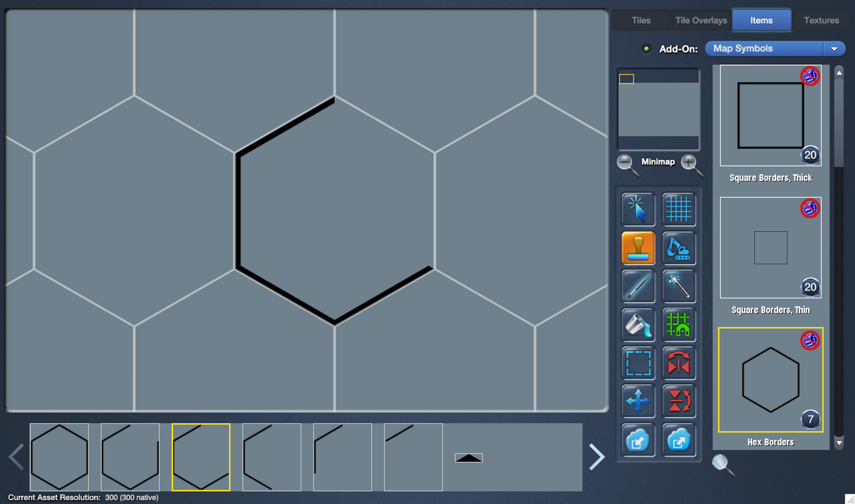Click the horizontal flip mirror tool
This screenshot has height=504, width=855.
pyautogui.click(x=678, y=364)
